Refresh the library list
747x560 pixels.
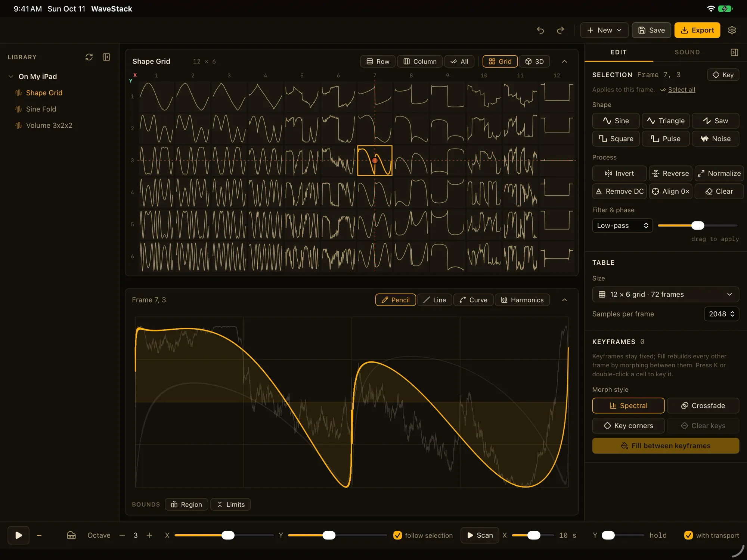89,57
